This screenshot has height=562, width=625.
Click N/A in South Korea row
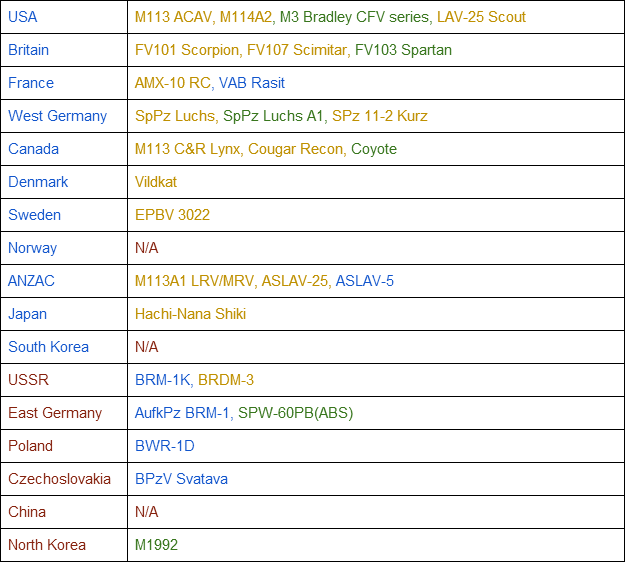pyautogui.click(x=146, y=347)
